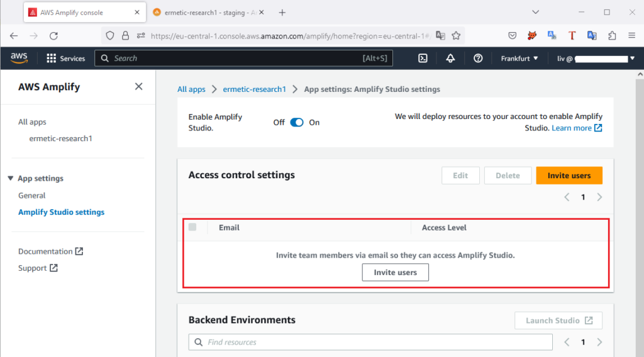Collapse the App settings section
The width and height of the screenshot is (644, 357).
(11, 178)
